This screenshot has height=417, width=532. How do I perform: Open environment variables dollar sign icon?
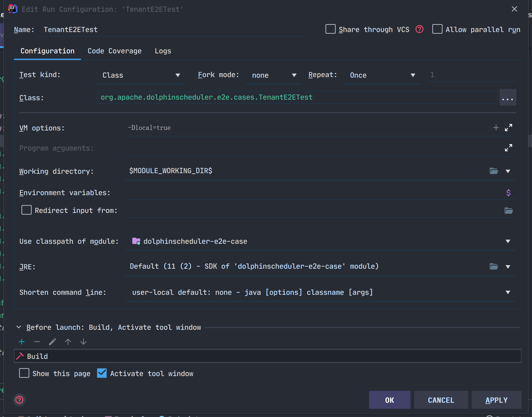[508, 193]
